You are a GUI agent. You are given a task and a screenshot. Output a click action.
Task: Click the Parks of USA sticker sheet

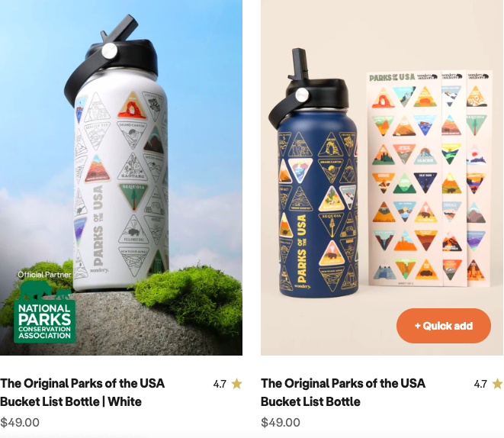point(429,178)
